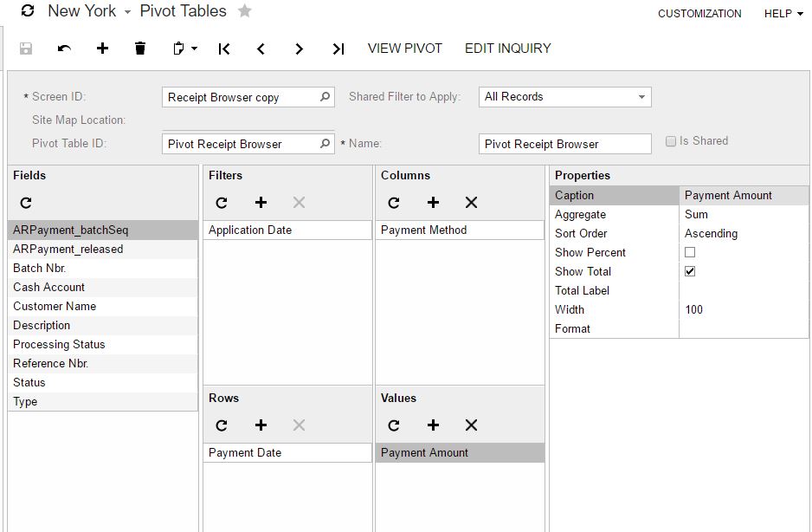Go to the first record
This screenshot has width=812, height=532.
pyautogui.click(x=224, y=49)
